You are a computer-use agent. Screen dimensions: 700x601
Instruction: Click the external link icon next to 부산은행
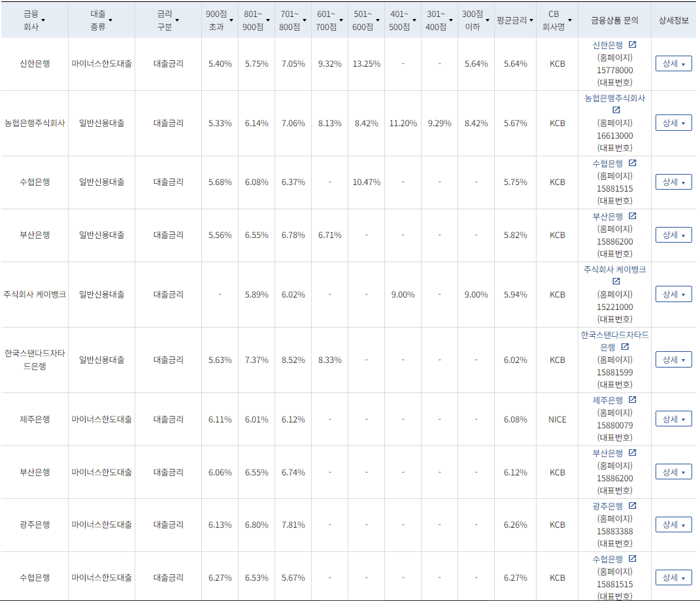pyautogui.click(x=631, y=215)
